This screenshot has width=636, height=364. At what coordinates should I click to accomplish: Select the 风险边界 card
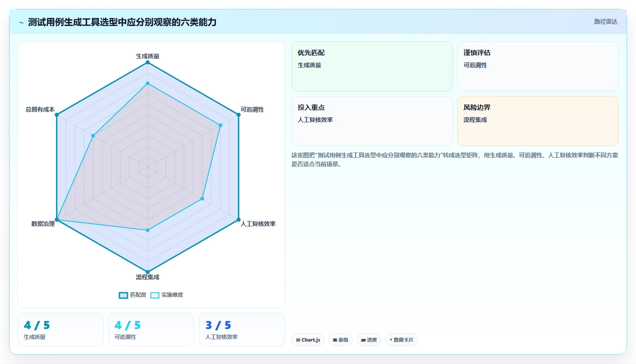[538, 121]
